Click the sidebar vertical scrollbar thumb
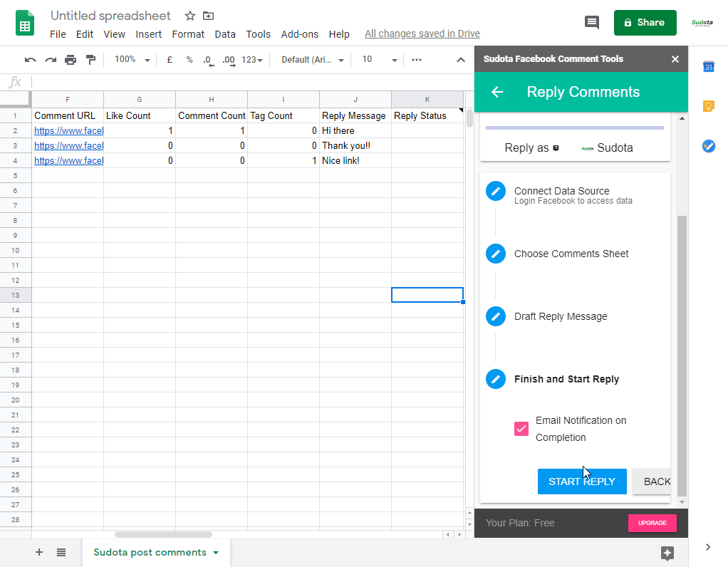Image resolution: width=728 pixels, height=567 pixels. 682,355
